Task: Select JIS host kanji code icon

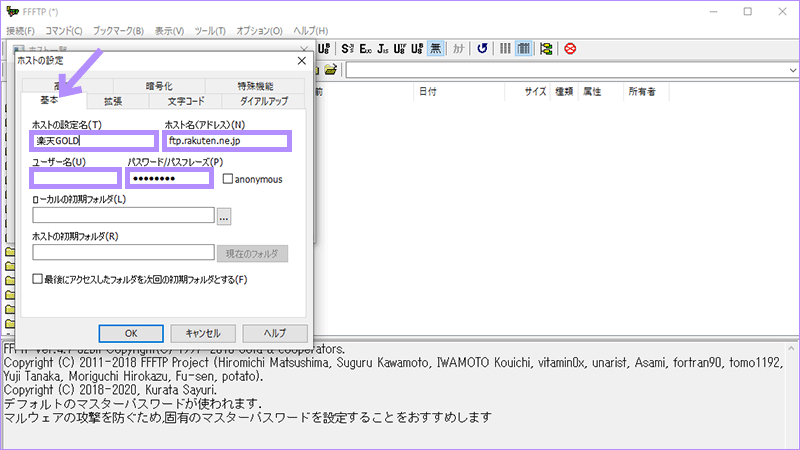Action: (383, 48)
